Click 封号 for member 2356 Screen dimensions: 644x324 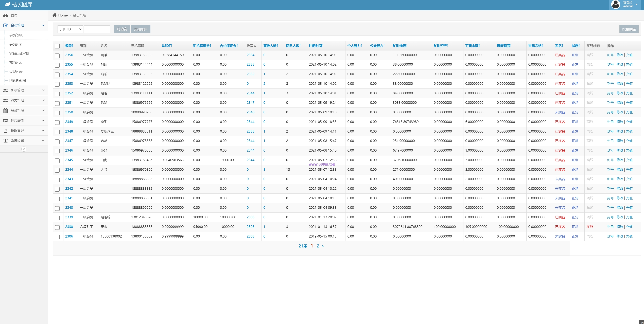610,55
